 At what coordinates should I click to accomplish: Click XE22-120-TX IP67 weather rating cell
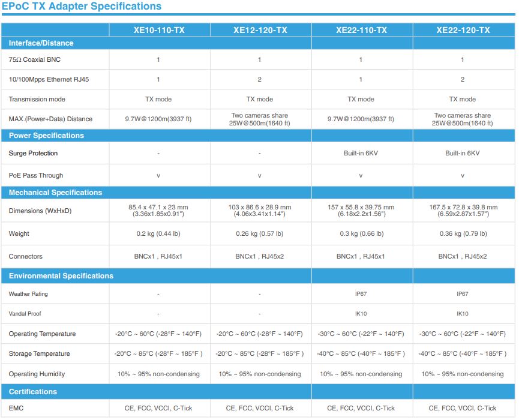tap(463, 294)
